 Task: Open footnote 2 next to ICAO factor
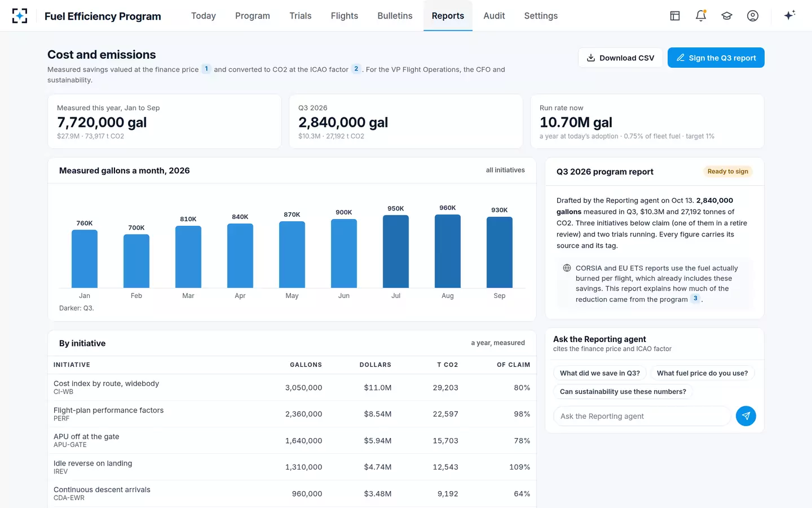point(356,69)
